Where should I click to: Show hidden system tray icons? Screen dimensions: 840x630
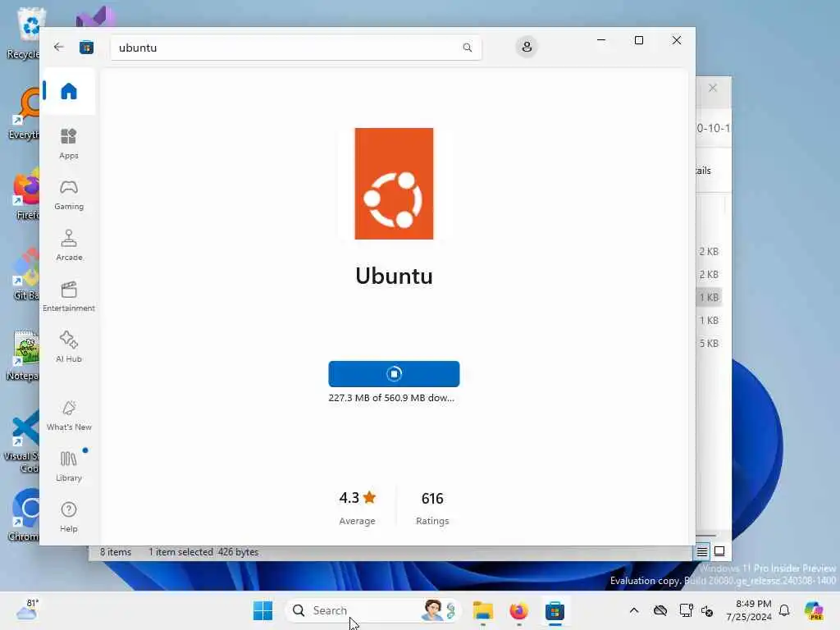coord(634,610)
